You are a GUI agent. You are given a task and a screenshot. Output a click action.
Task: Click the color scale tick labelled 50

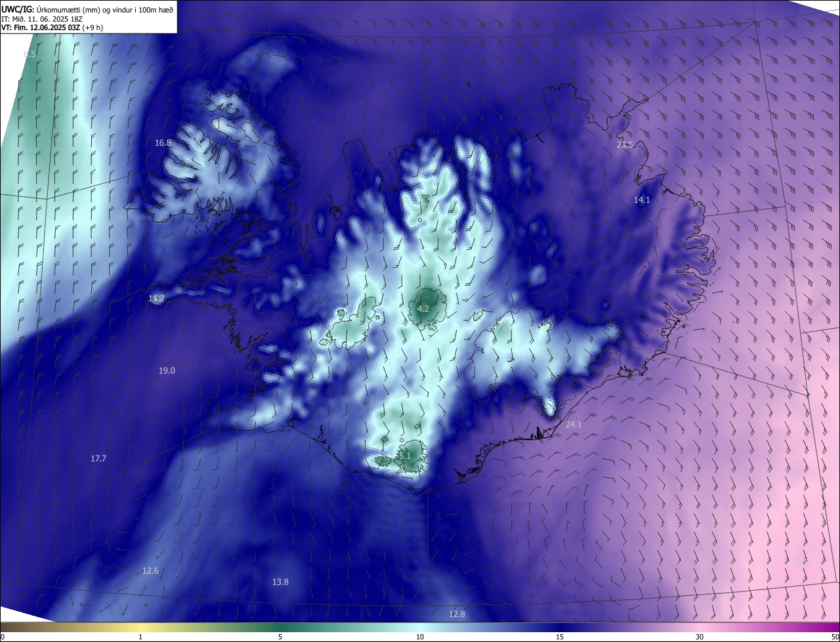[x=835, y=637]
